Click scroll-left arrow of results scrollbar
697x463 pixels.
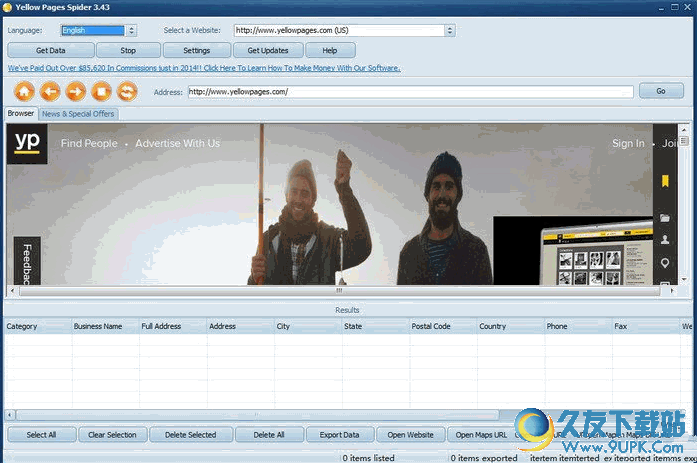10,415
